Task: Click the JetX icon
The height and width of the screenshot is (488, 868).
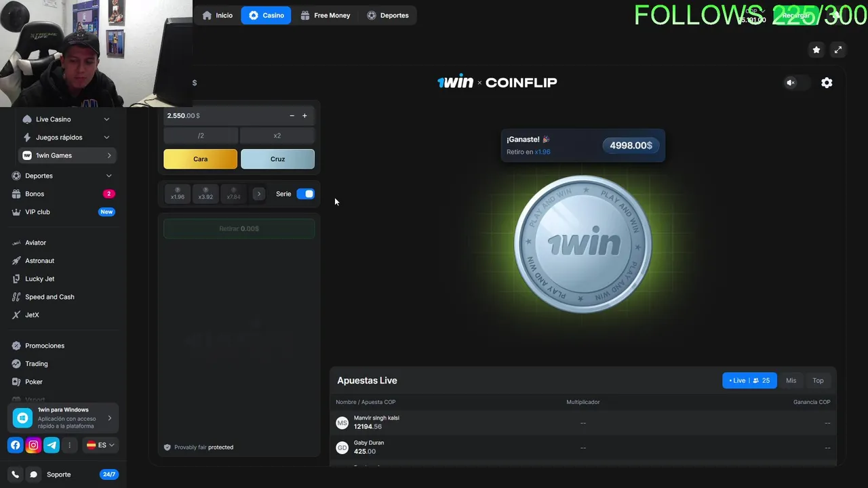Action: point(17,315)
